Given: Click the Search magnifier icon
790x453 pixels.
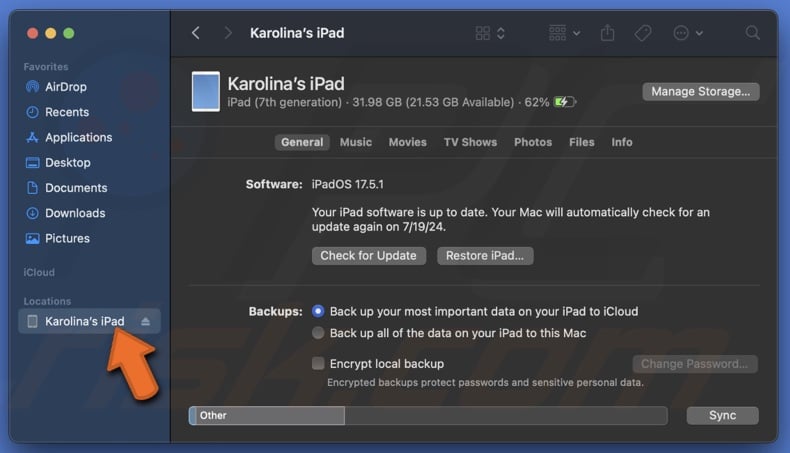Looking at the screenshot, I should [753, 33].
